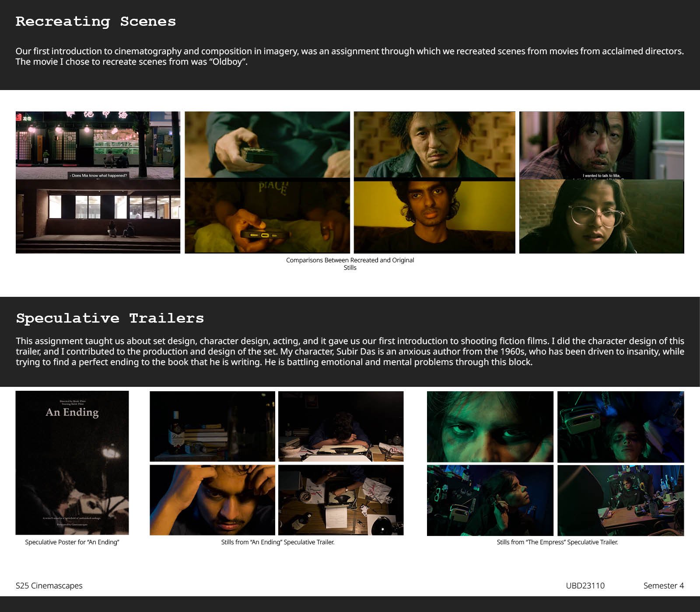Screen dimensions: 700x612
Task: Click the subtitle 'Does Mia know what happened?'
Action: [98, 175]
